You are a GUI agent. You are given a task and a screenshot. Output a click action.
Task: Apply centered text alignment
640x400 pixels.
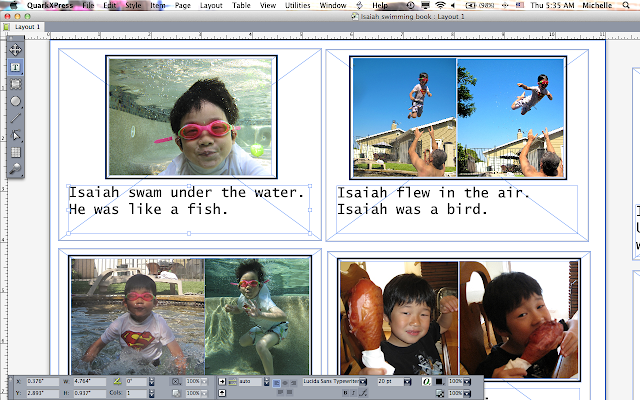285,383
